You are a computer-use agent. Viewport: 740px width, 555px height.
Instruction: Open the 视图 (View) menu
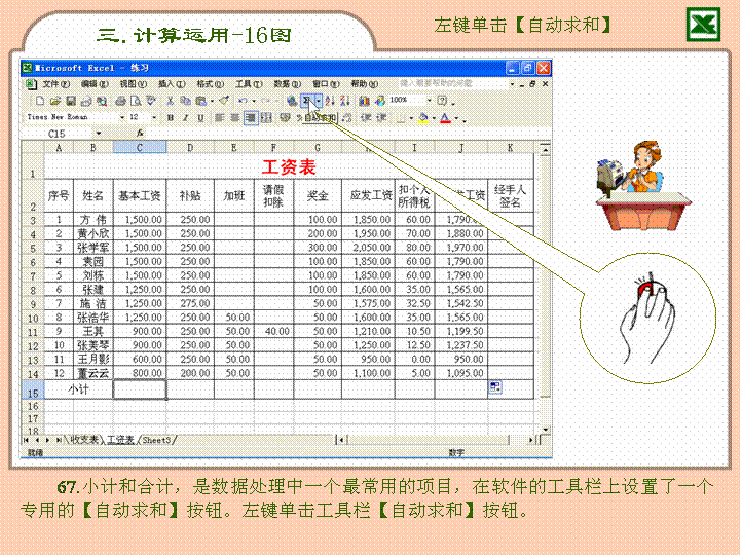[133, 84]
